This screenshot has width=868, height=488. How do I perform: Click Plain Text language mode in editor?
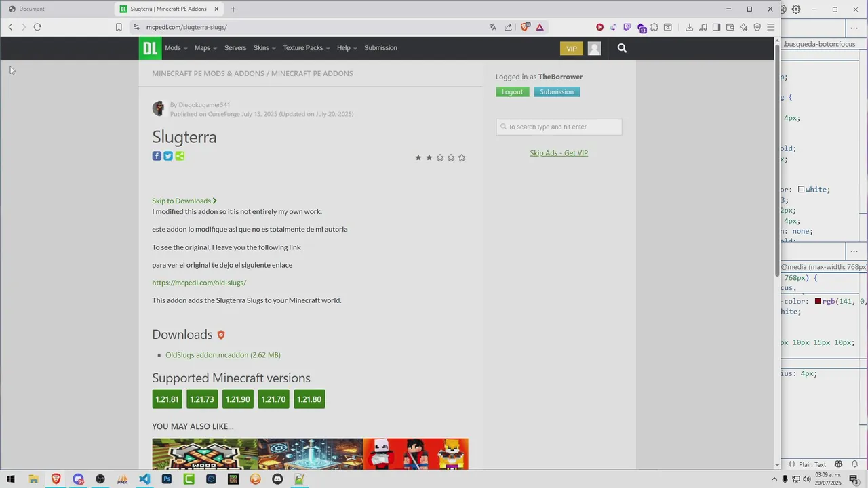[x=812, y=464]
